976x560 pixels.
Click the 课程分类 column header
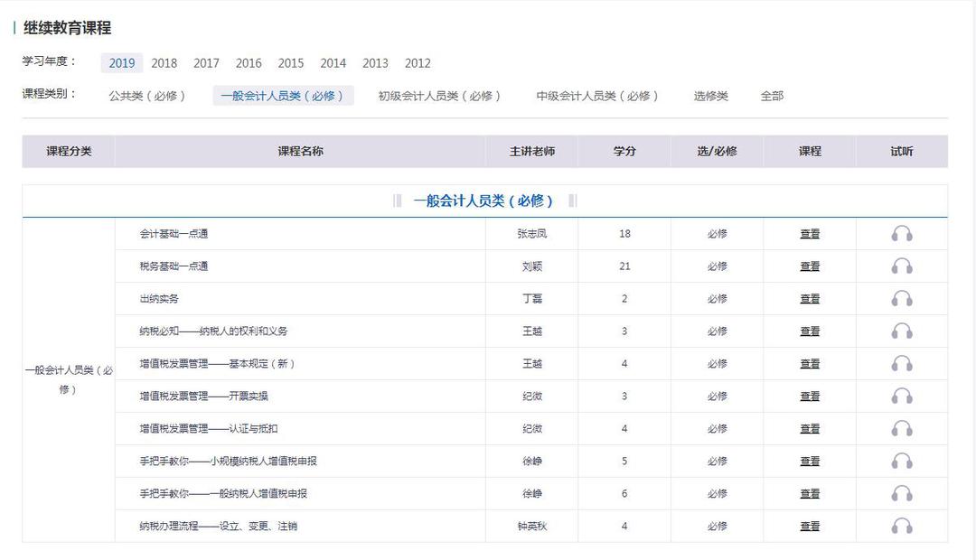(69, 151)
